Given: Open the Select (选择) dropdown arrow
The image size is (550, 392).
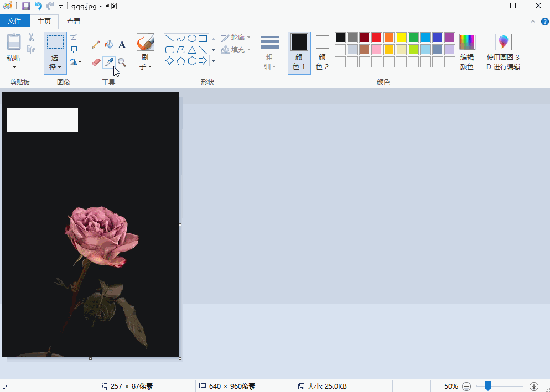Looking at the screenshot, I should tap(55, 67).
